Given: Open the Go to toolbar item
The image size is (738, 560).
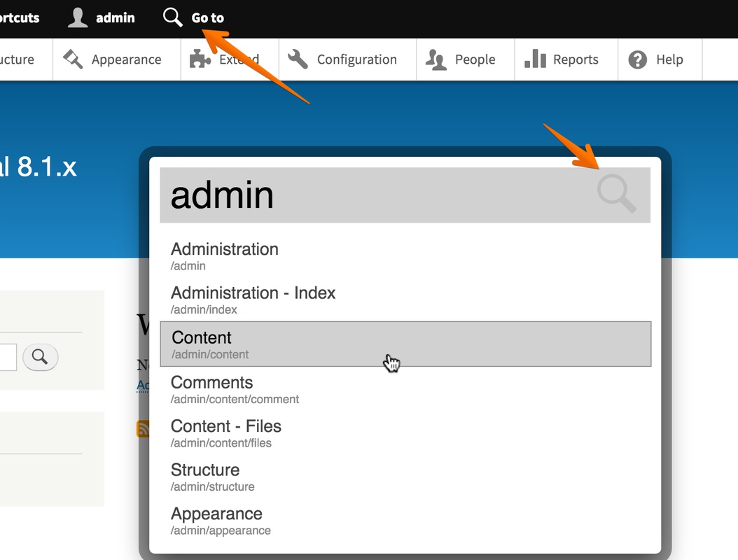Looking at the screenshot, I should [193, 18].
